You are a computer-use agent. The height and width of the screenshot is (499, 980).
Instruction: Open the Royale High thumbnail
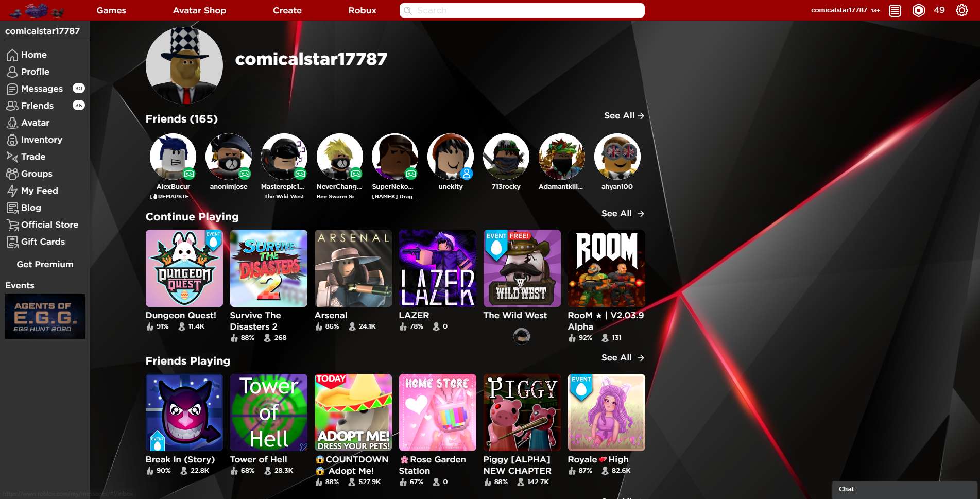tap(607, 412)
